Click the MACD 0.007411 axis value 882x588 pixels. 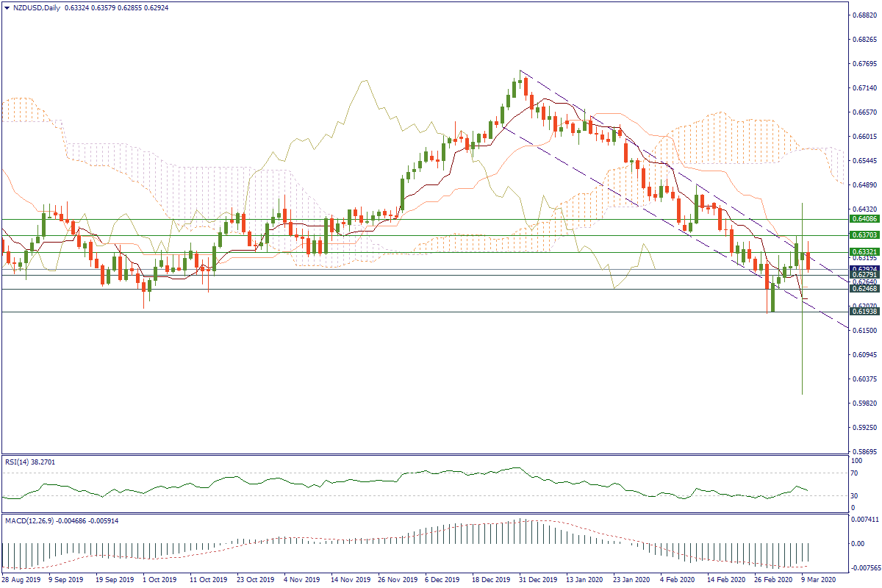(x=862, y=519)
